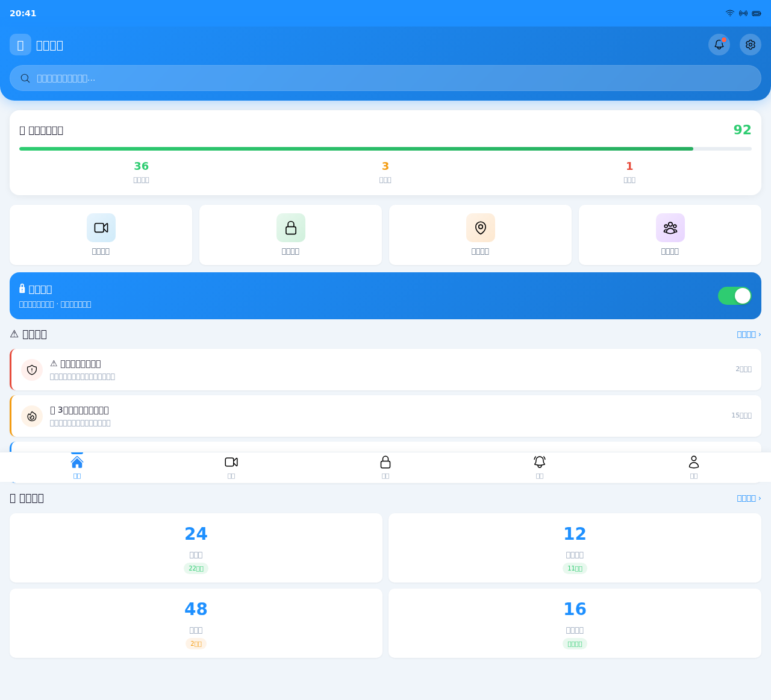Select the orange 3 statistic
The width and height of the screenshot is (771, 700).
click(385, 171)
